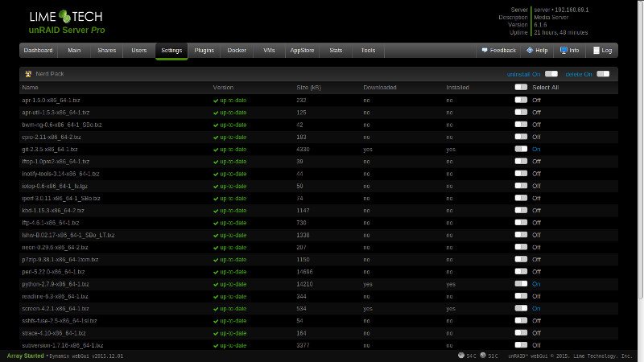644x362 pixels.
Task: Open the VMs tab
Action: point(269,51)
